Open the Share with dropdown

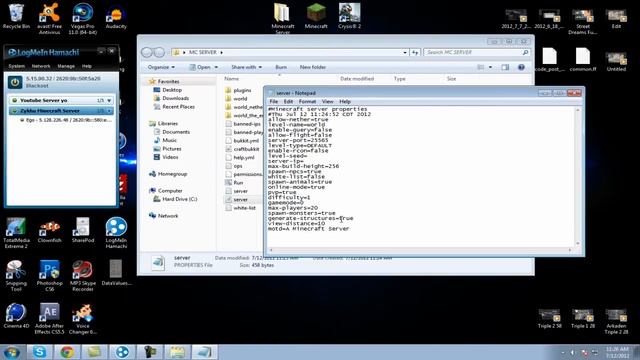247,67
